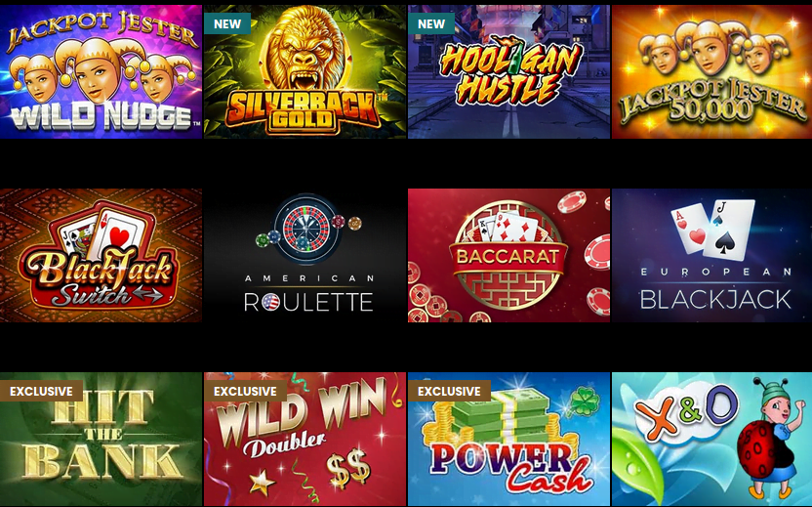This screenshot has height=507, width=812.
Task: Open Jackpot Jester Wild Nudge game
Action: click(101, 71)
